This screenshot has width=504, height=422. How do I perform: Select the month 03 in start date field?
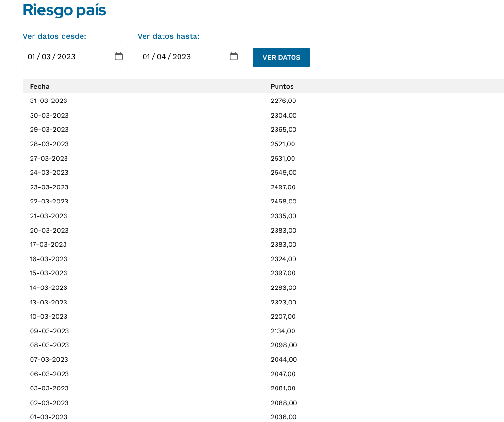click(46, 57)
